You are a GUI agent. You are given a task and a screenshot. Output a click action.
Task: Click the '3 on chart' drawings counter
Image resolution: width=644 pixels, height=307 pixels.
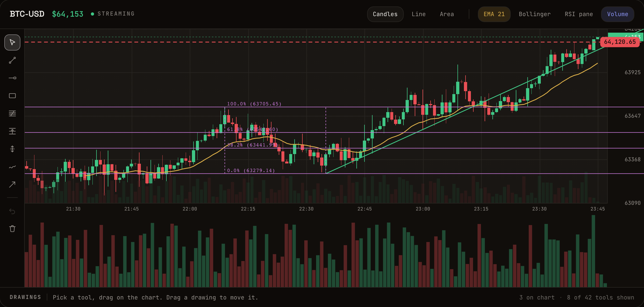point(537,298)
